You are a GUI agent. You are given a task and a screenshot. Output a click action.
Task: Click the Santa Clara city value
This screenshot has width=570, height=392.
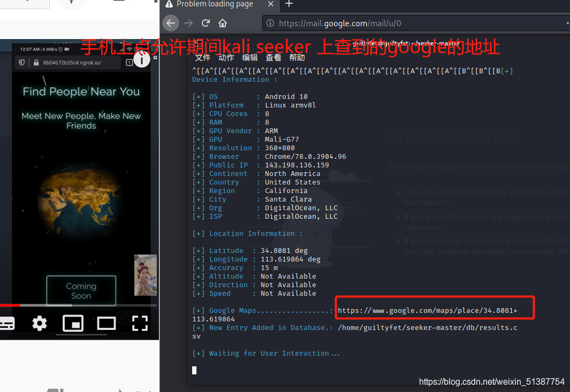point(288,199)
